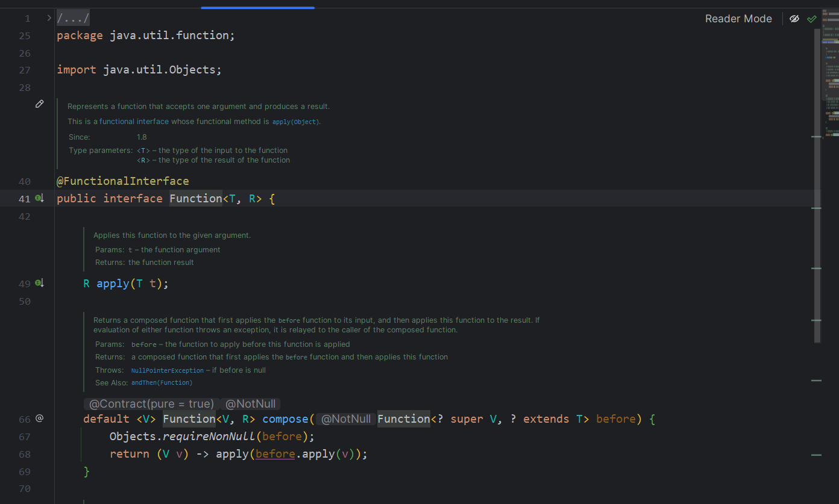Image resolution: width=839 pixels, height=504 pixels.
Task: Click 'Params: t – the function argument' line
Action: coord(158,250)
